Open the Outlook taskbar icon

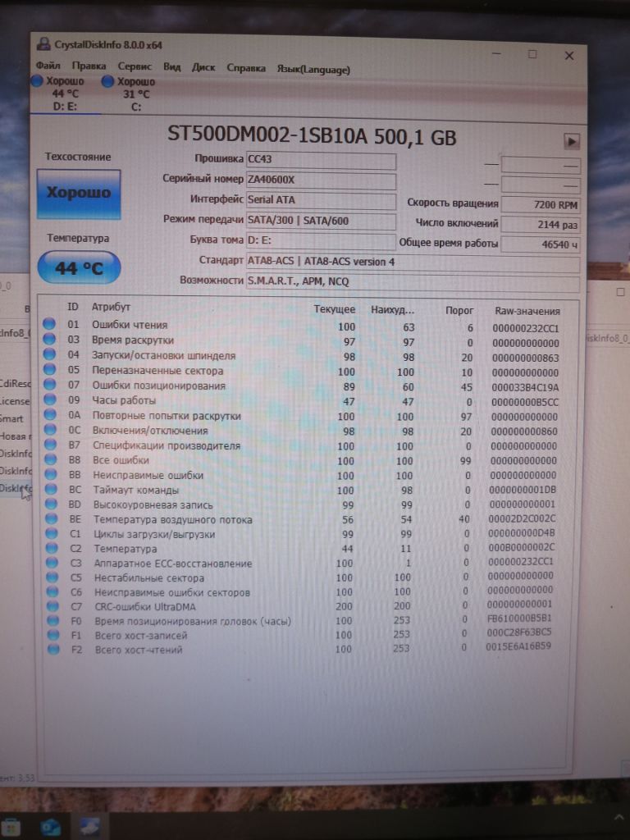[51, 828]
